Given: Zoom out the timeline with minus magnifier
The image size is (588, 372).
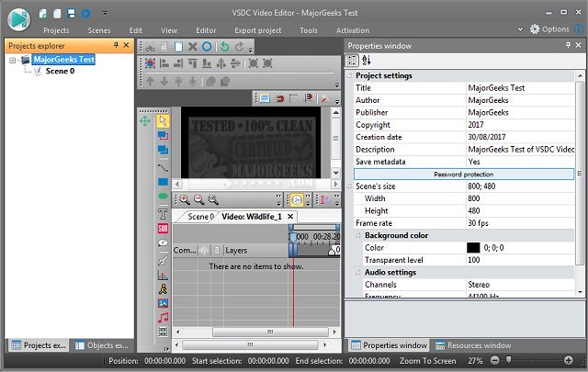Looking at the screenshot, I should [198, 199].
